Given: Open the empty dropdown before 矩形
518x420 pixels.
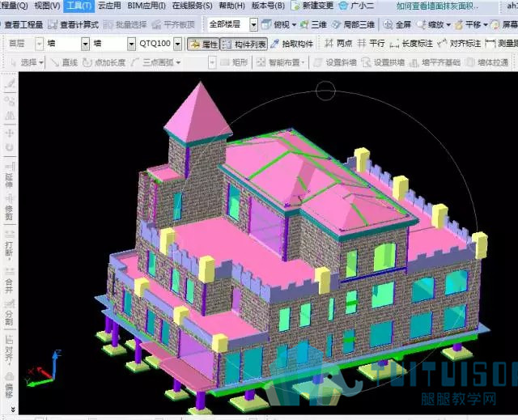Looking at the screenshot, I should tap(212, 62).
